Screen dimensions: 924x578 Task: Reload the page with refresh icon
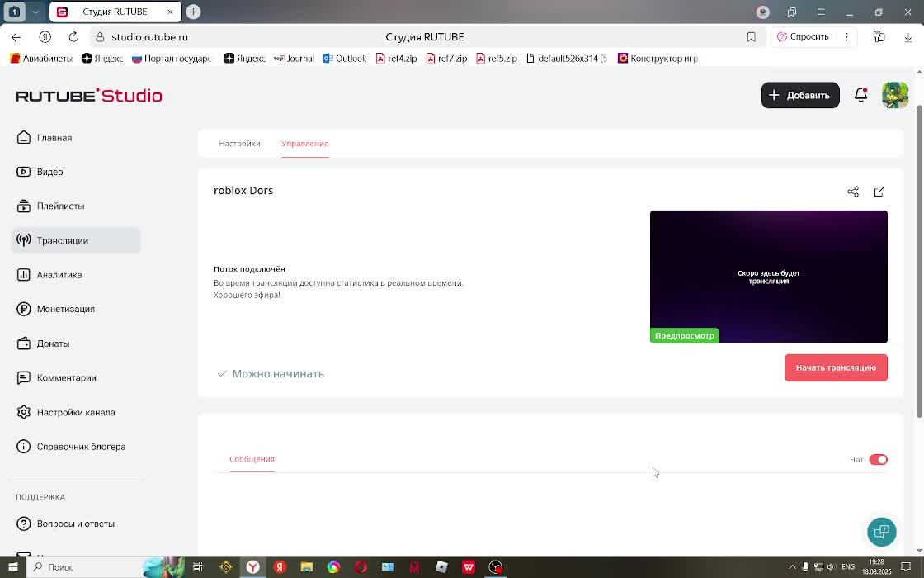tap(73, 37)
